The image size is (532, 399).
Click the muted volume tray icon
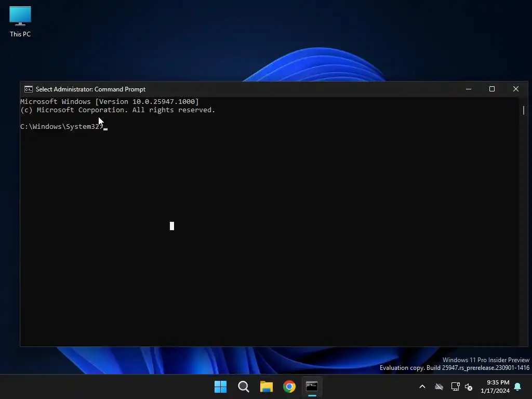[469, 387]
